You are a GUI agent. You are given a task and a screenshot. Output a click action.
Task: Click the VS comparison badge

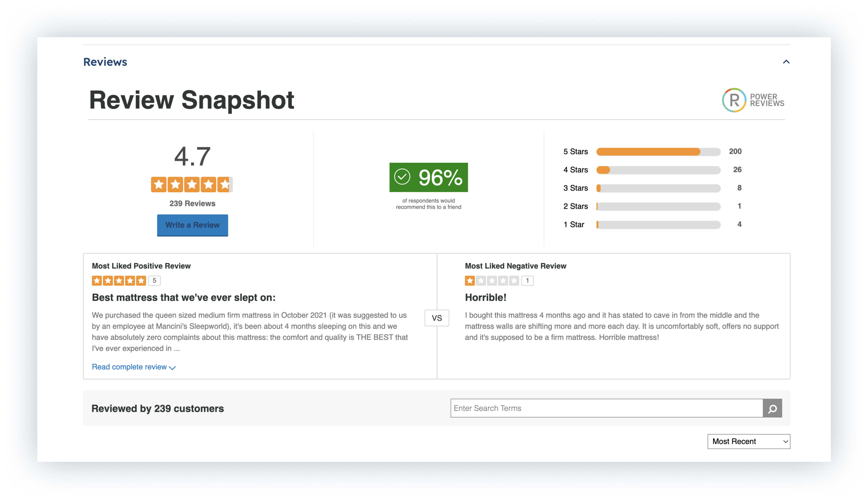coord(437,318)
